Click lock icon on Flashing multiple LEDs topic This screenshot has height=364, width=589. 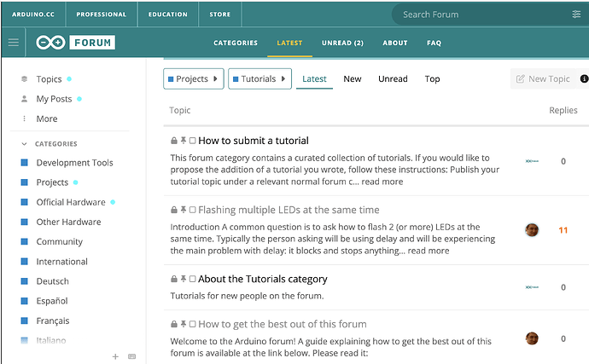pyautogui.click(x=173, y=210)
